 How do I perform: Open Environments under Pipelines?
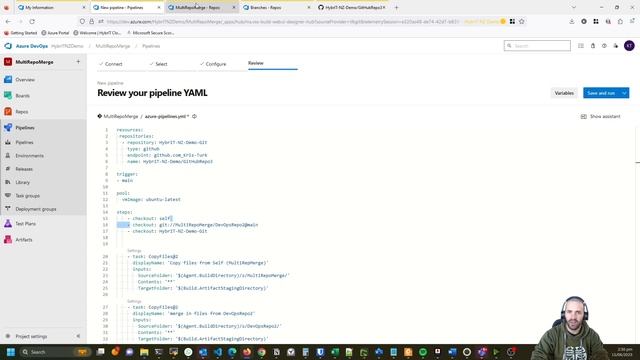[x=29, y=156]
